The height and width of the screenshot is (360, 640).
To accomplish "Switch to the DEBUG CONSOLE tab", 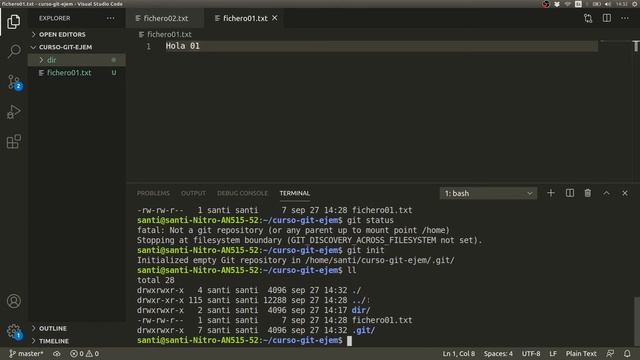I will coord(242,193).
